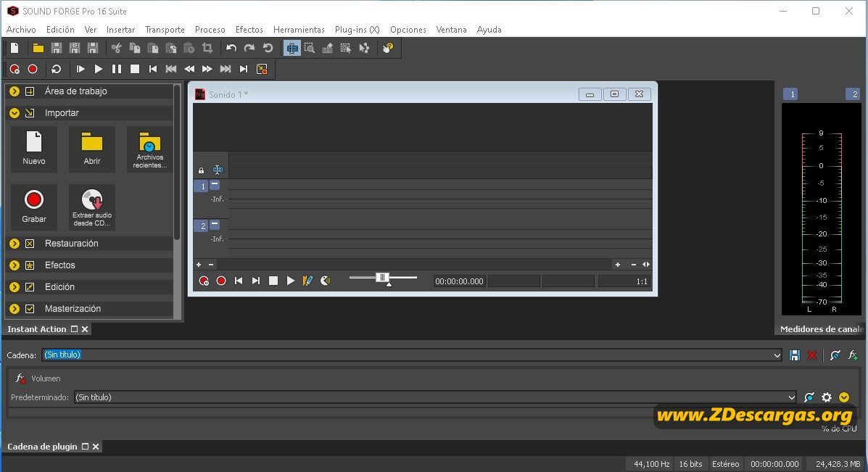Click Go to End in main transport bar

pyautogui.click(x=244, y=69)
